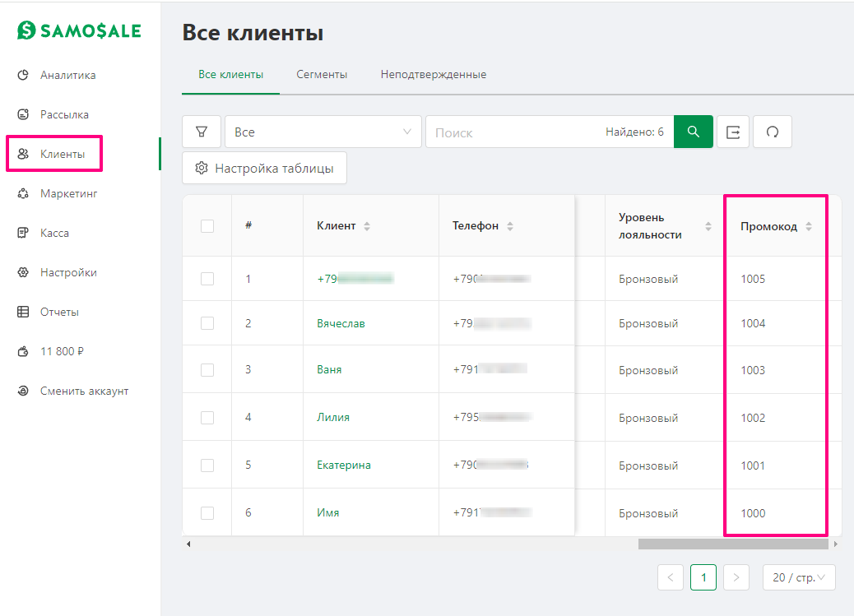Image resolution: width=854 pixels, height=616 pixels.
Task: Switch to the Неподтвержденные tab
Action: coord(434,75)
